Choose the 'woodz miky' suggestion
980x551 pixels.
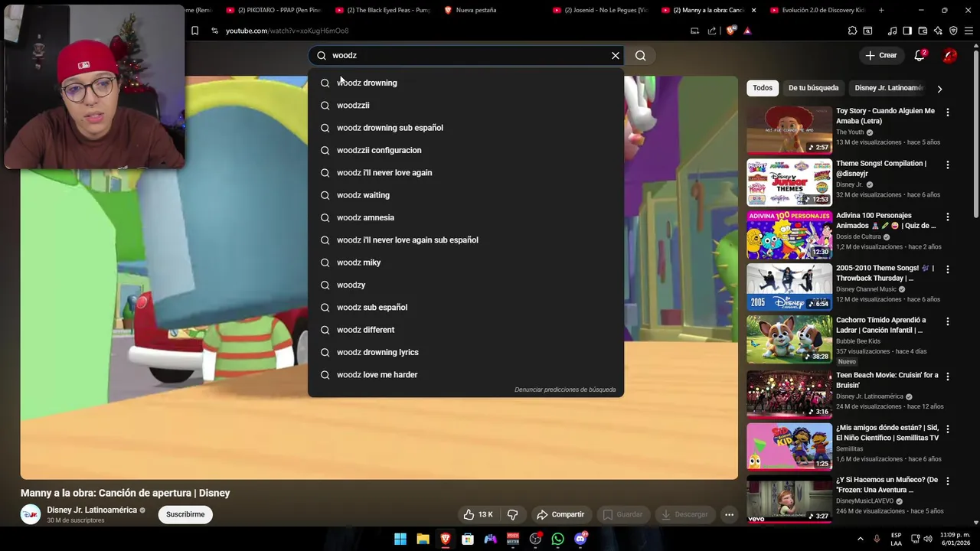465,262
